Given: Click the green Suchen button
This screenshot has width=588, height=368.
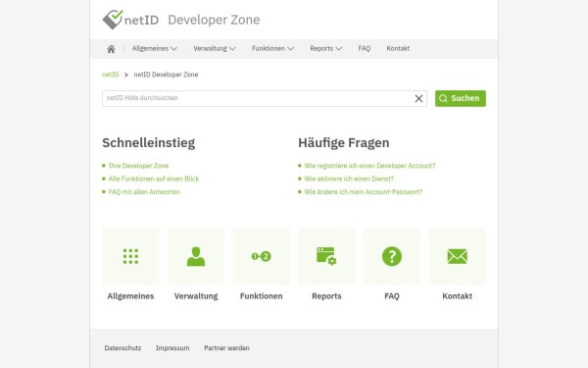Looking at the screenshot, I should (461, 98).
